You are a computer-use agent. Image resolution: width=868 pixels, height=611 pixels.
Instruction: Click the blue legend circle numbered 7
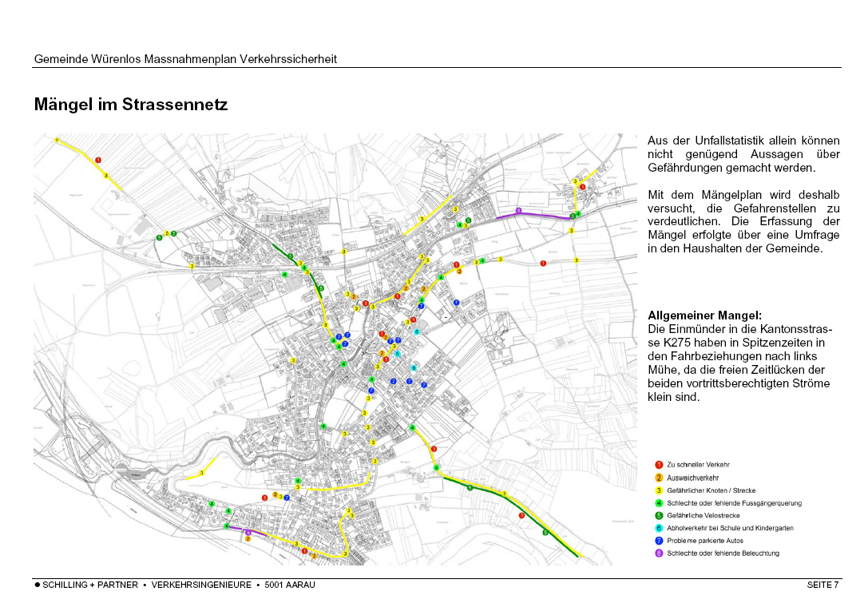659,541
